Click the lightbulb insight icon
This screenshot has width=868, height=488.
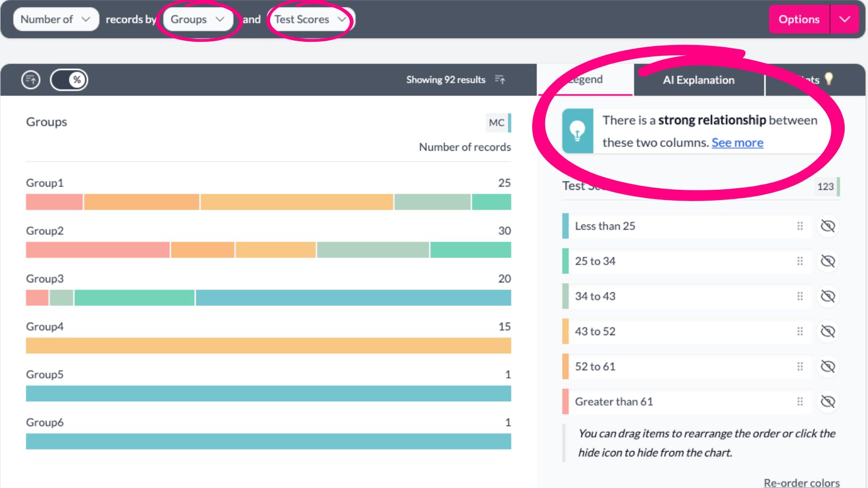pyautogui.click(x=577, y=131)
